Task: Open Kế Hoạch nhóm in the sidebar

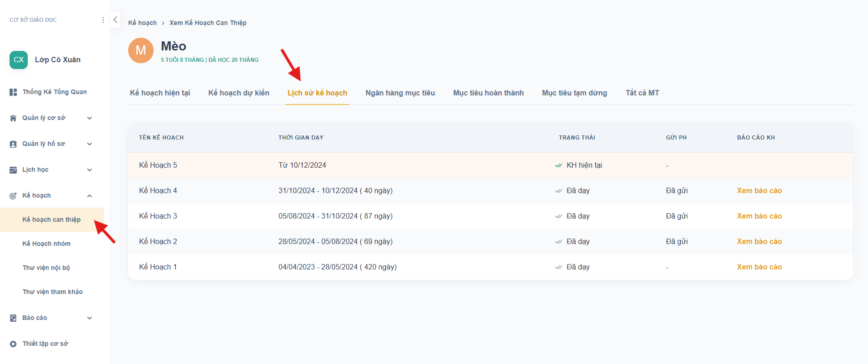Action: coord(46,244)
